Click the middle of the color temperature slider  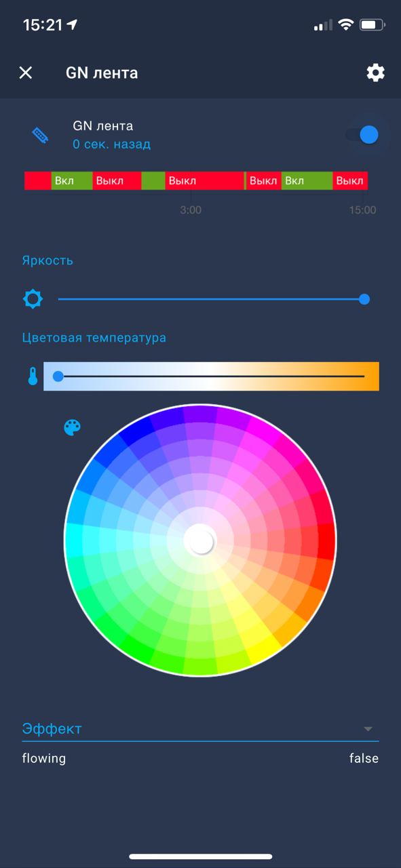pyautogui.click(x=211, y=376)
